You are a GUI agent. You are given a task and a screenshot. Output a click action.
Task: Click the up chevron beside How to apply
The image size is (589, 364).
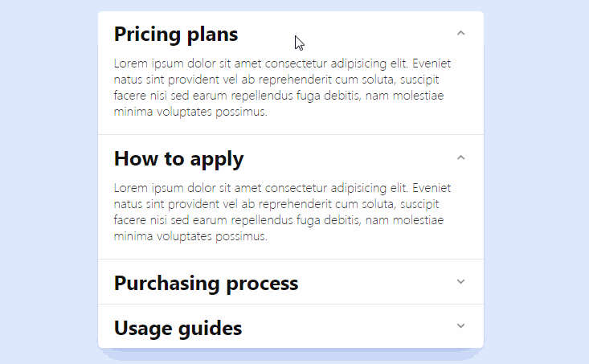pos(460,158)
